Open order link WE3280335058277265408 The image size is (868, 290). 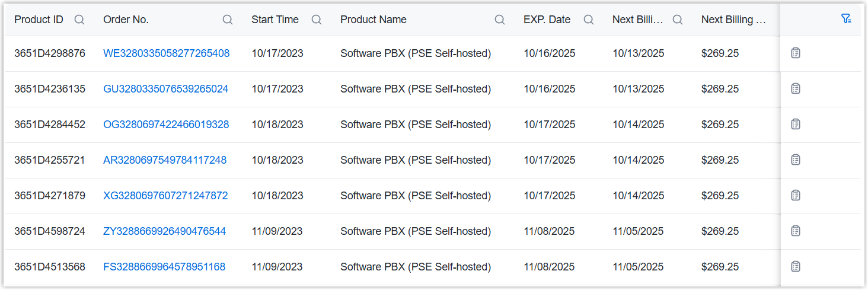166,53
